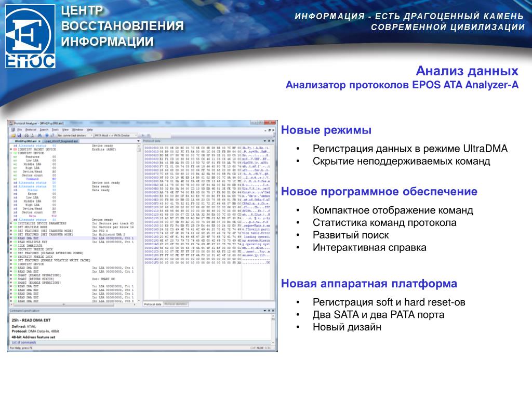Expand the SET MULTIPLE MODE row

[x=11, y=228]
